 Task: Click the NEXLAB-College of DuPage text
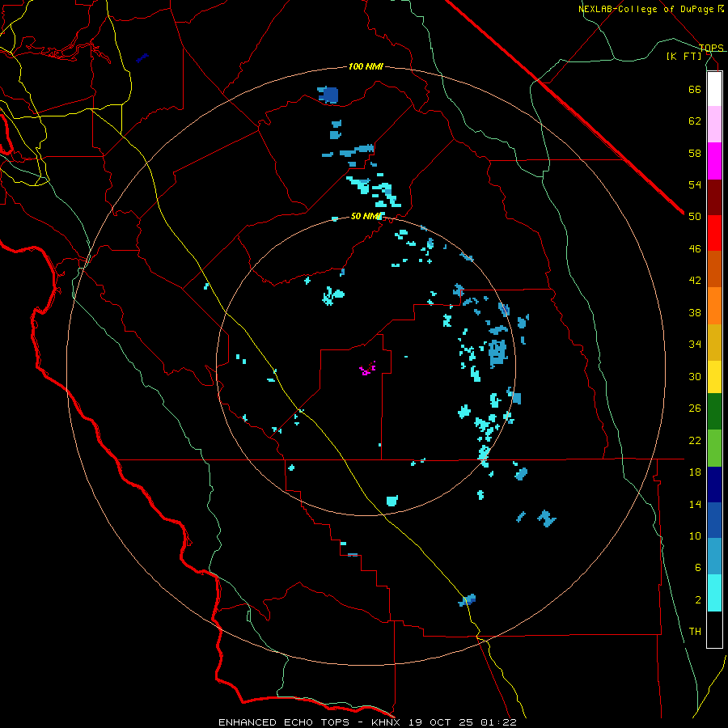tap(645, 9)
